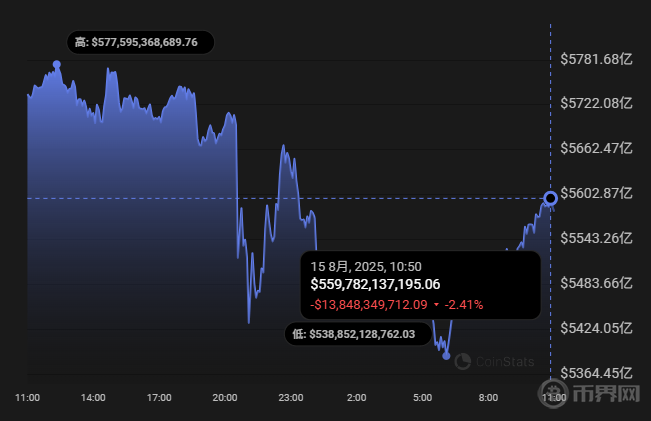Click the $5781.68亿 price axis label
This screenshot has width=651, height=421.
tap(598, 58)
